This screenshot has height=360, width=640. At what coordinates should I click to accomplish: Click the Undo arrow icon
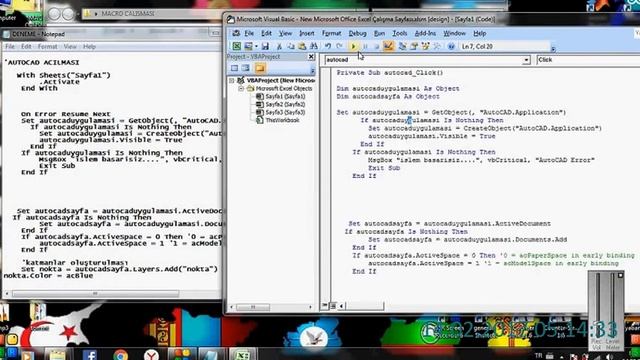pos(328,47)
